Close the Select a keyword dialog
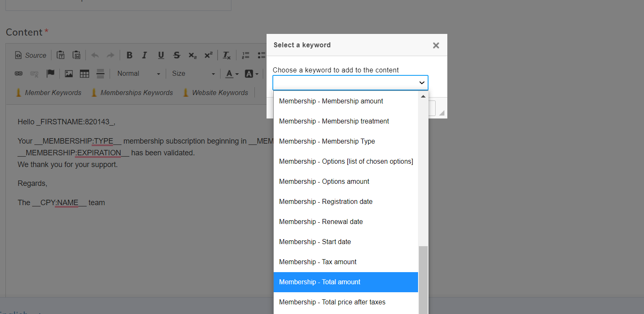This screenshot has width=644, height=314. pos(436,45)
